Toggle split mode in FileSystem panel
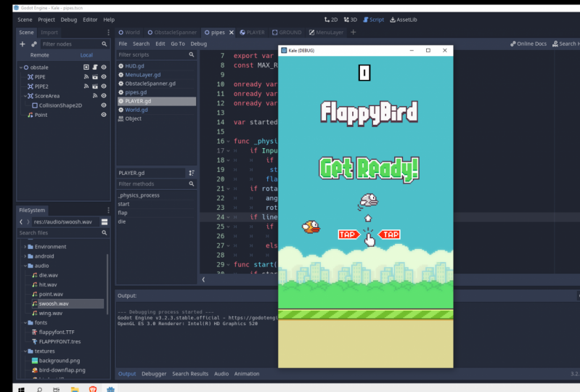580x392 pixels. pos(105,222)
